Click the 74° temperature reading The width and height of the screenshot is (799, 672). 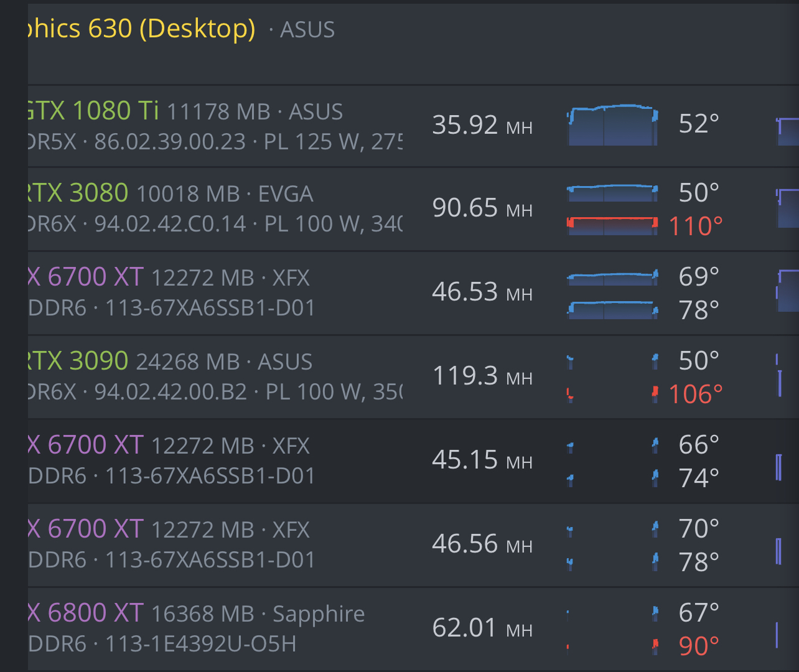699,478
